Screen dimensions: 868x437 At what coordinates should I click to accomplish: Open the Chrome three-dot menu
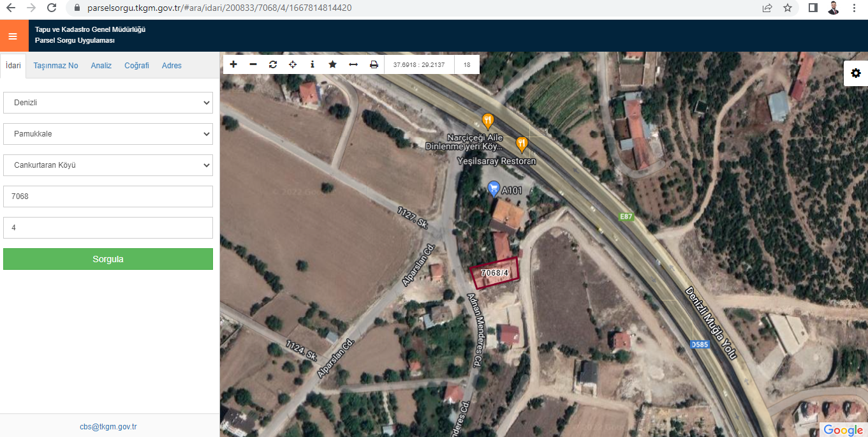(855, 8)
